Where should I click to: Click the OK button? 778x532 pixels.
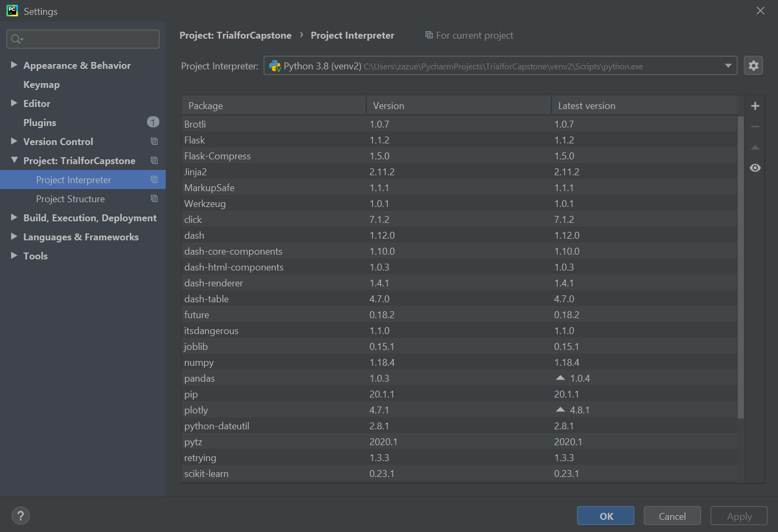(x=605, y=516)
